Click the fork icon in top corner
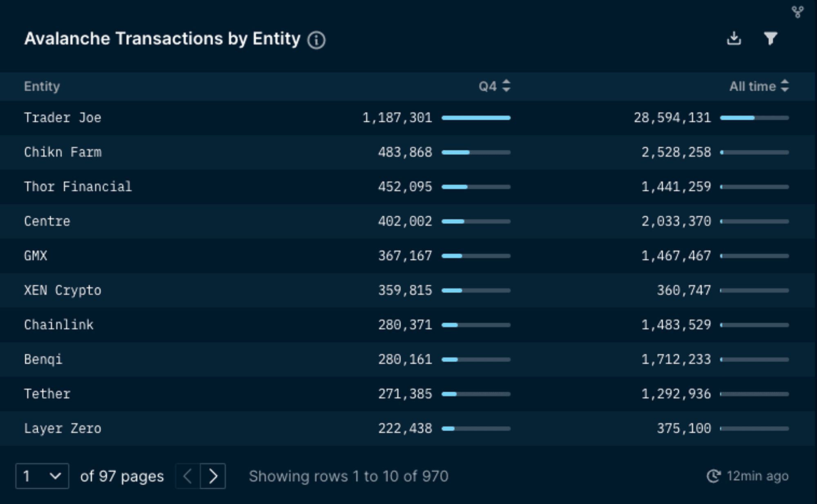 point(797,12)
